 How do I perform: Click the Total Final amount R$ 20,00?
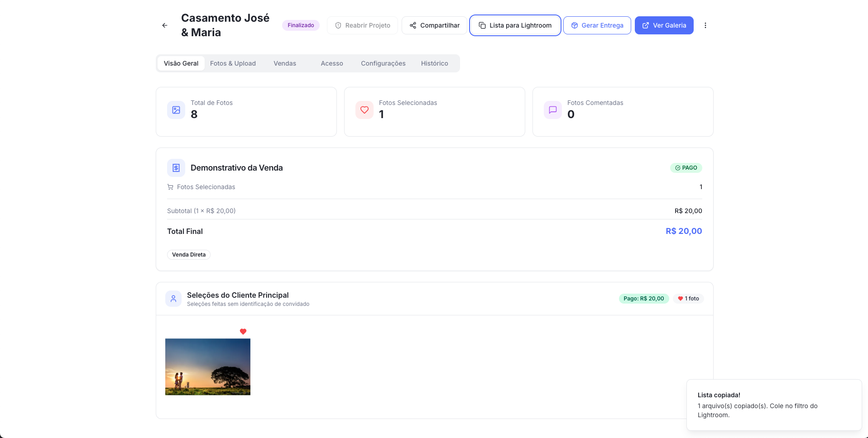pos(684,231)
